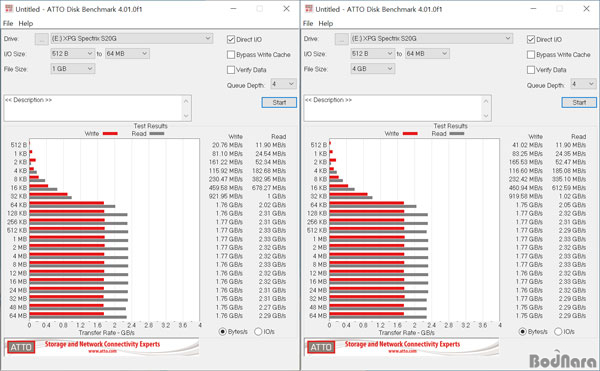Viewport: 600px width, 371px height.
Task: Open drive browse button in right window
Action: click(x=341, y=39)
